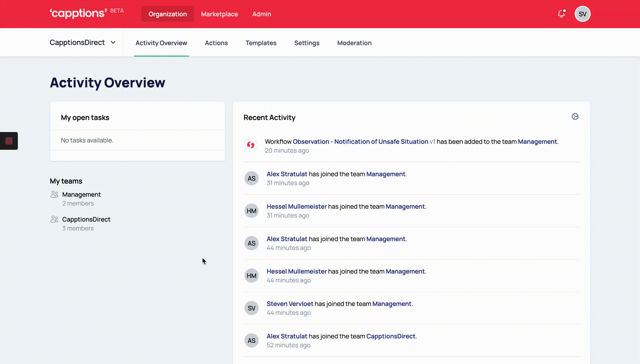640x364 pixels.
Task: Click HM avatar at 44 minutes ago
Action: [252, 276]
